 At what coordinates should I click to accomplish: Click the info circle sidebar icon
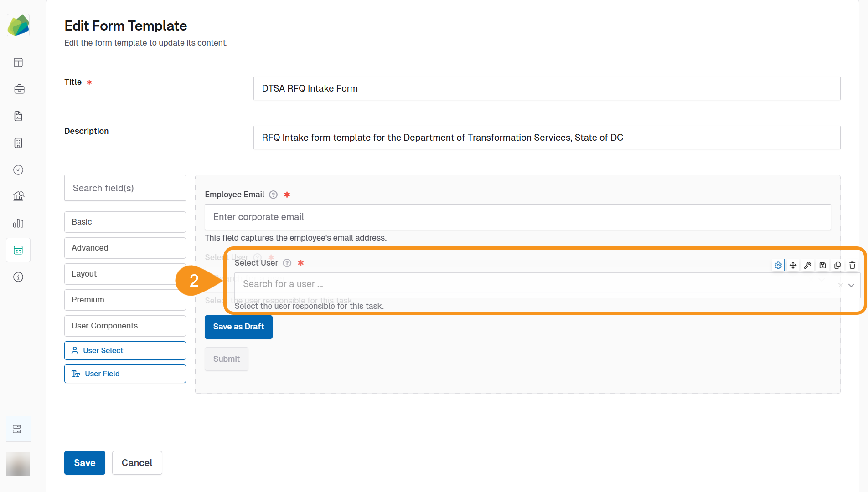point(18,277)
